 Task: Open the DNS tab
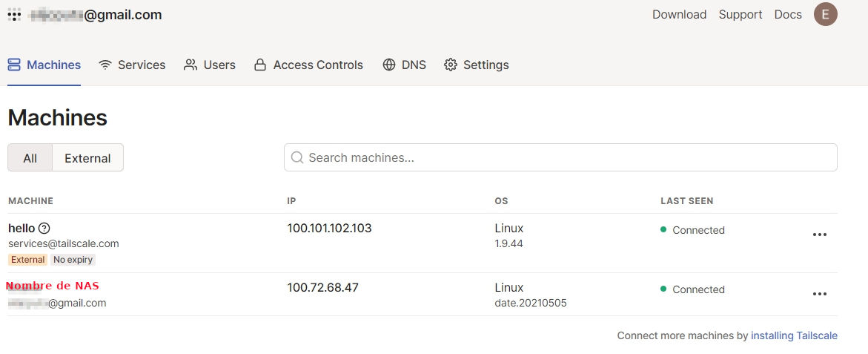[x=414, y=65]
